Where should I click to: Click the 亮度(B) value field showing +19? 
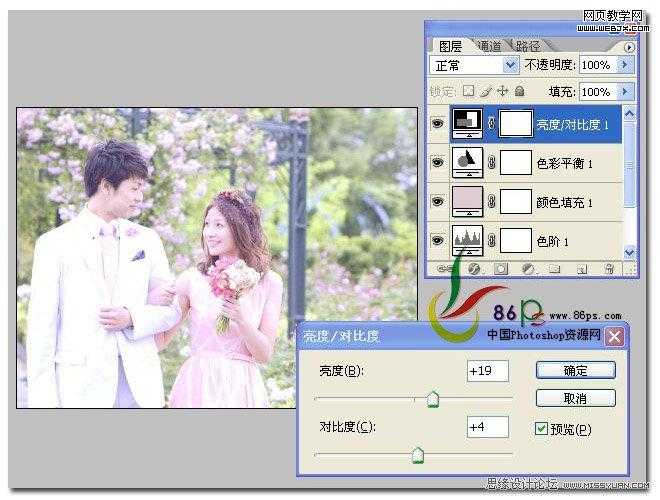coord(487,370)
